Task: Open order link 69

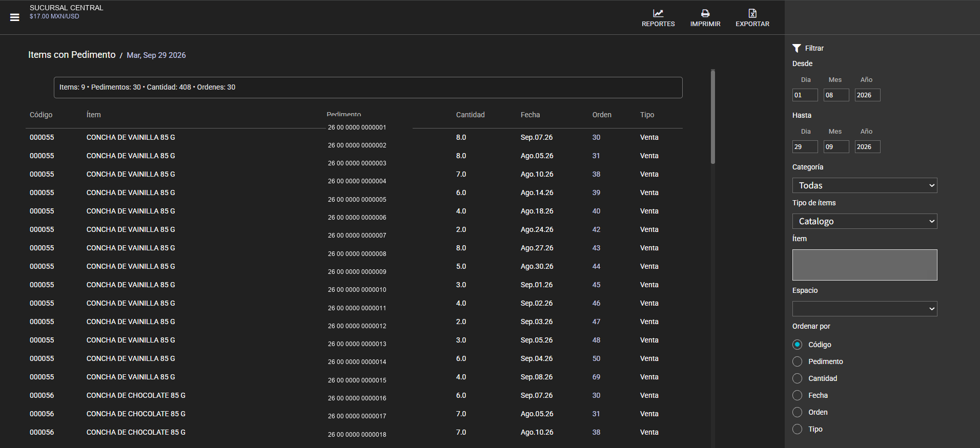Action: [x=596, y=377]
